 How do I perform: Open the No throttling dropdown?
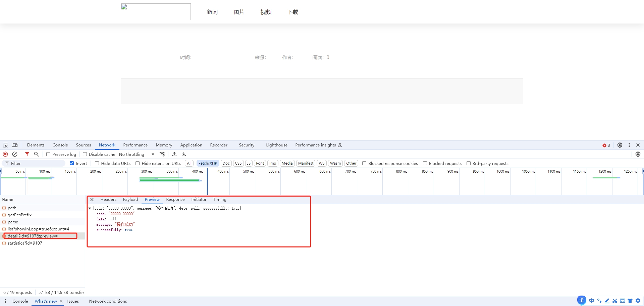pos(137,154)
